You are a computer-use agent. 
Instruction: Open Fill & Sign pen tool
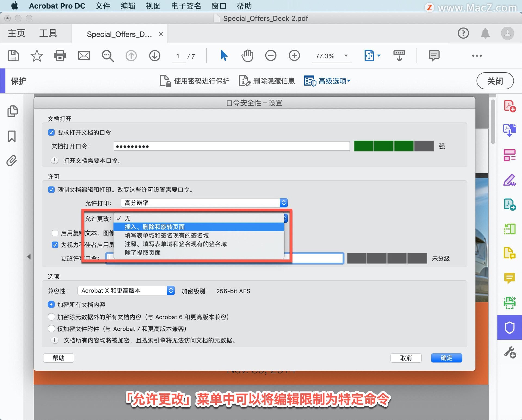point(510,180)
